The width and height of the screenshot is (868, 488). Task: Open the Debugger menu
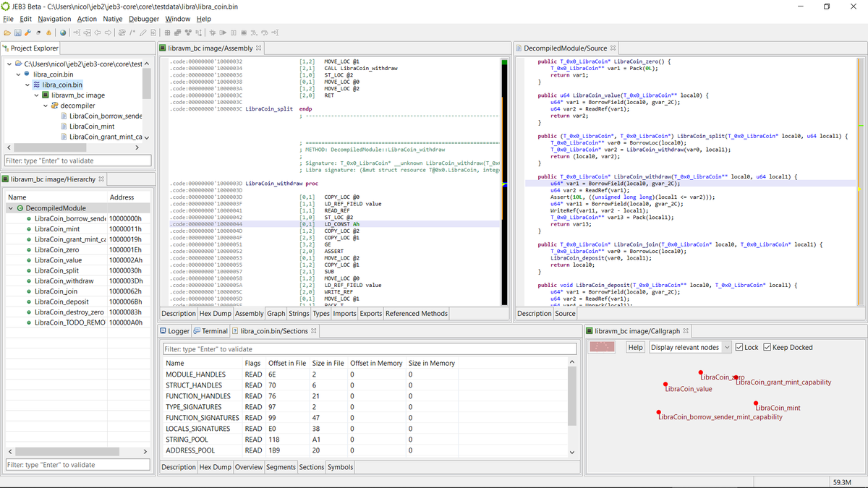click(144, 19)
